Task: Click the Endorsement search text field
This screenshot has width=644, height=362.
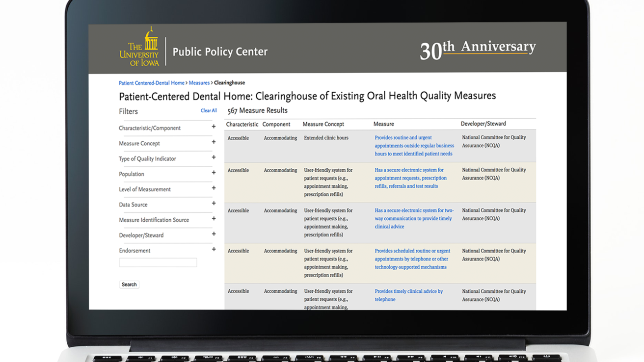Action: pos(158,262)
